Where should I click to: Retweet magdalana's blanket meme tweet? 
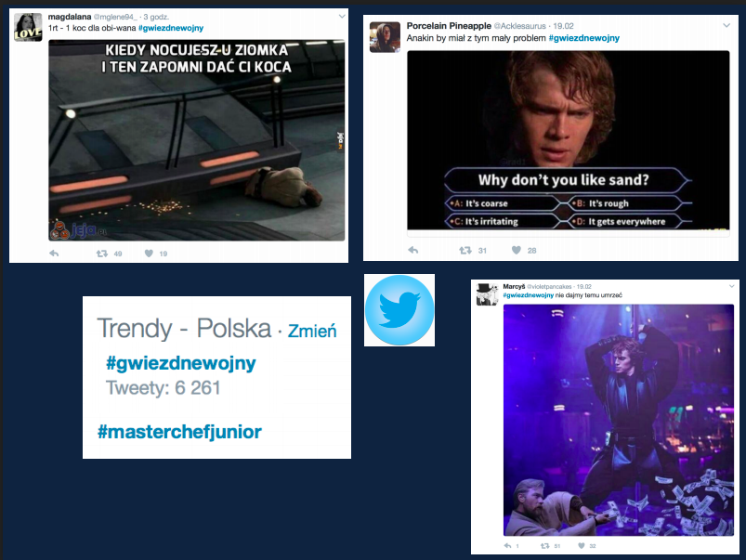[102, 254]
